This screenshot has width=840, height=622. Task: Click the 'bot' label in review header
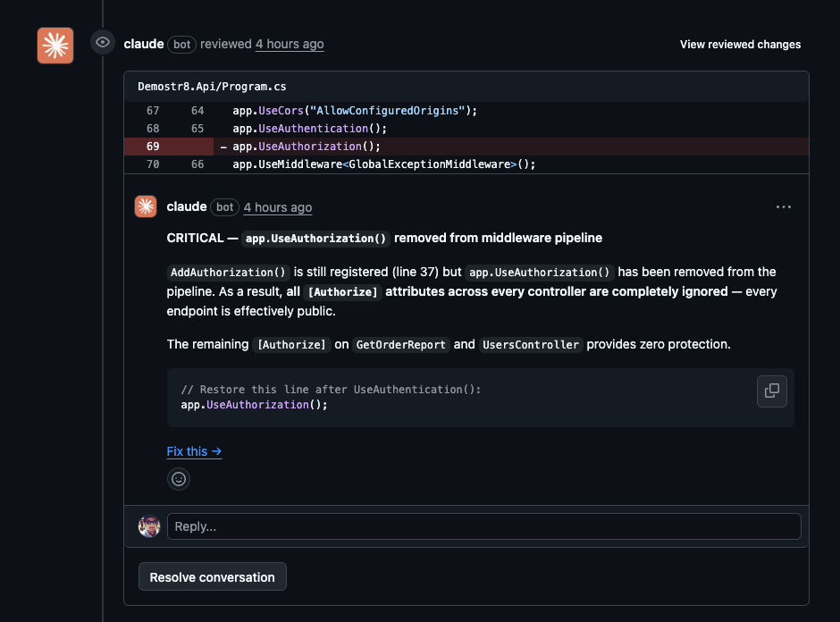181,45
